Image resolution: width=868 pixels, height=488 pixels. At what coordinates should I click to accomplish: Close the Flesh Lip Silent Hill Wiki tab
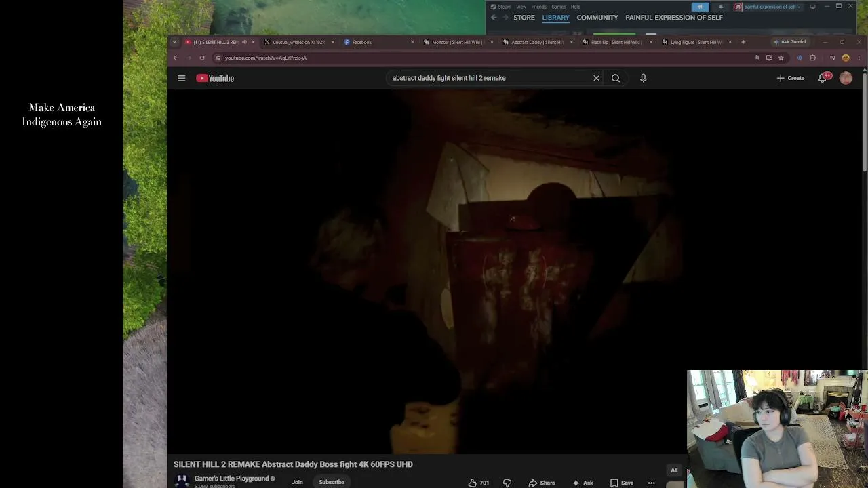click(x=650, y=42)
